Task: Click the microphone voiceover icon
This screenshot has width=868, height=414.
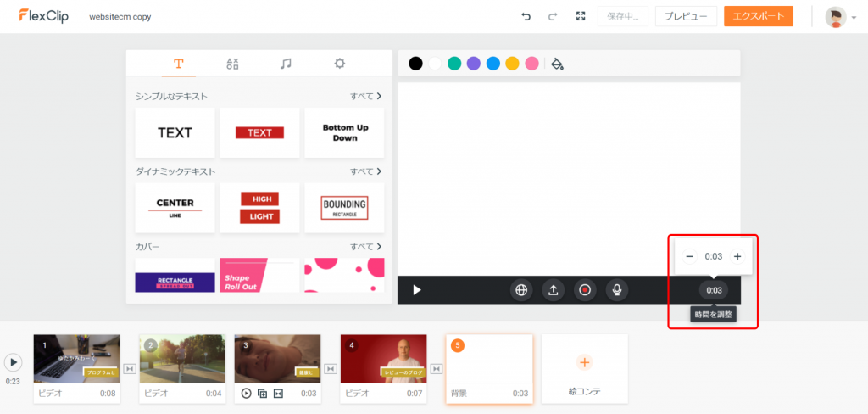Action: [617, 290]
